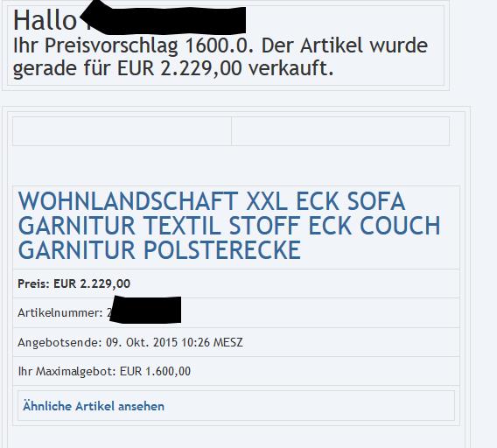Click the Hallo greeting text

coord(45,20)
